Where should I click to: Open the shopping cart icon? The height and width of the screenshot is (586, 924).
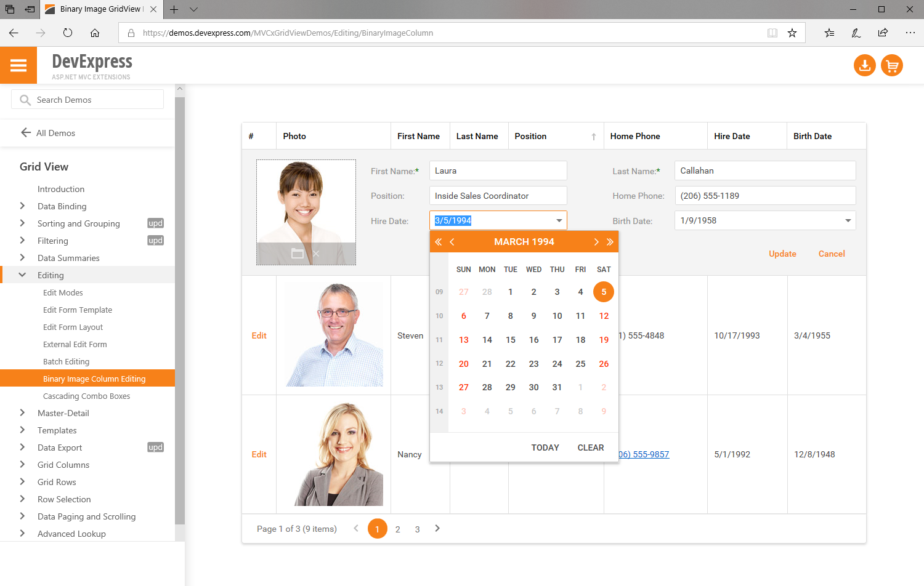coord(892,65)
